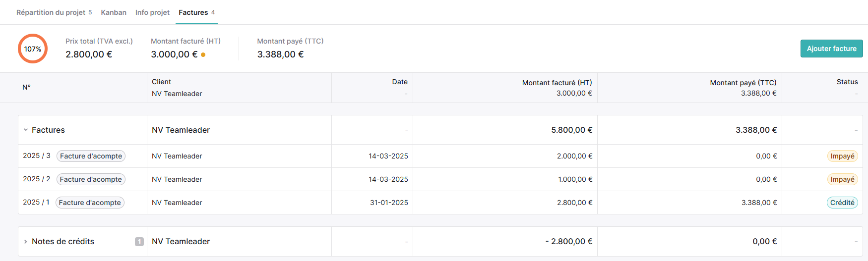Switch to the Kanban tab
The height and width of the screenshot is (261, 868).
coord(114,12)
